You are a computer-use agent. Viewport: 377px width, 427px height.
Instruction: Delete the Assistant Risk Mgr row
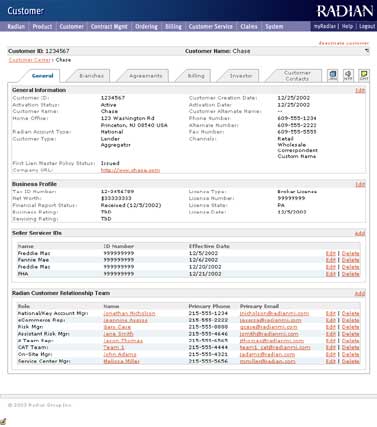click(351, 334)
